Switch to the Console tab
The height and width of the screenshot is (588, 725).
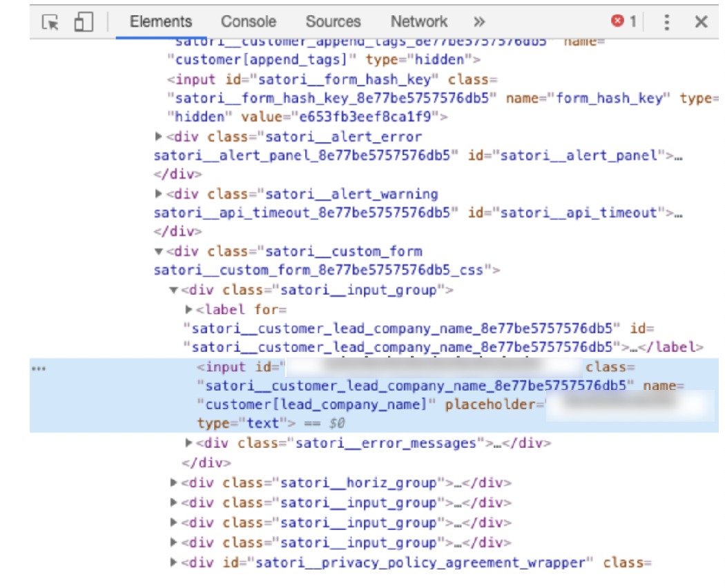[249, 22]
